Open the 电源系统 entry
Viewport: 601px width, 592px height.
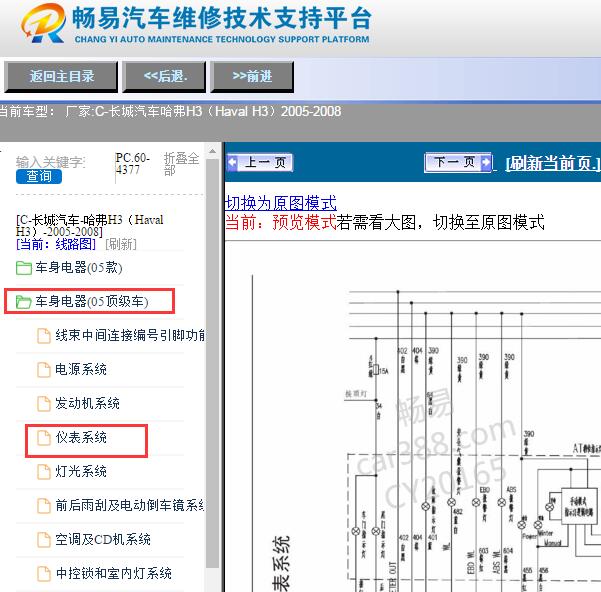[x=81, y=370]
